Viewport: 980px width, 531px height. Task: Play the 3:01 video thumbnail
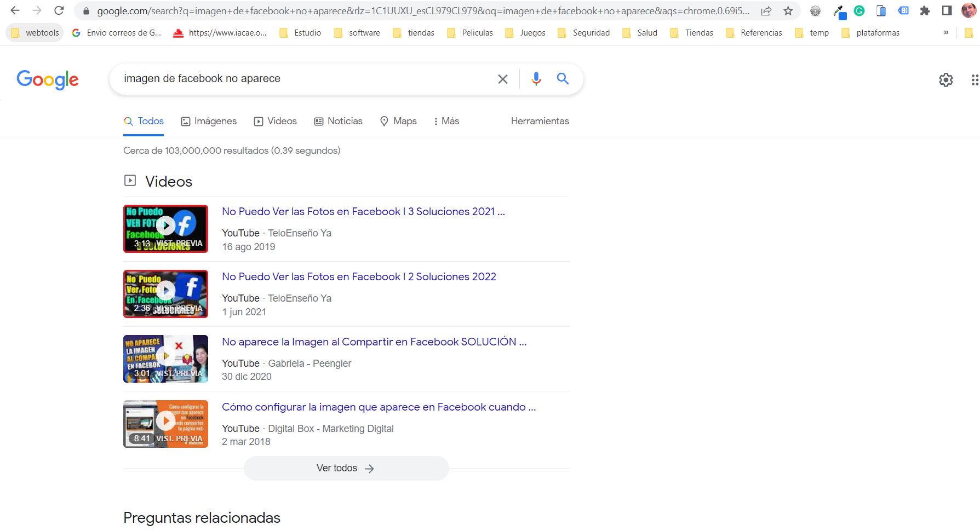pyautogui.click(x=165, y=359)
